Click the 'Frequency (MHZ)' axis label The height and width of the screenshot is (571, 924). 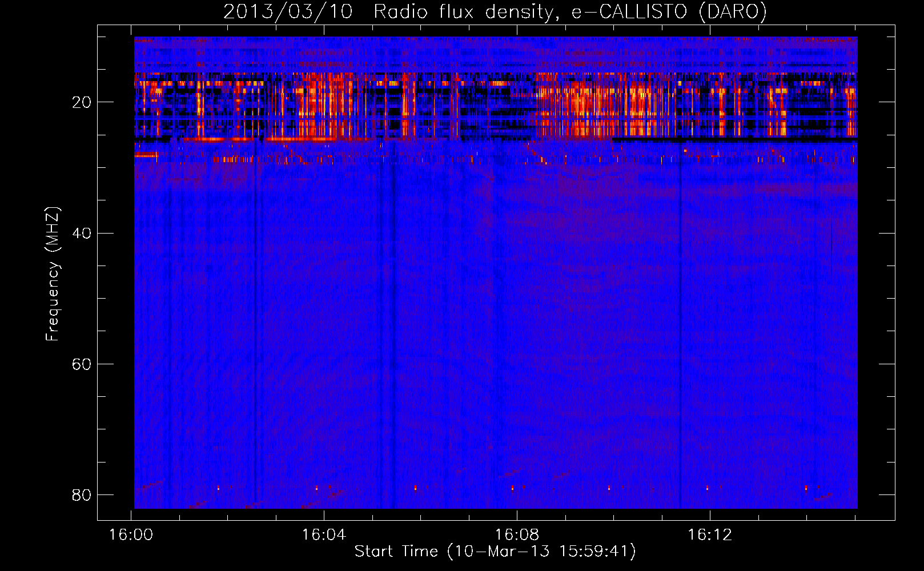coord(53,274)
